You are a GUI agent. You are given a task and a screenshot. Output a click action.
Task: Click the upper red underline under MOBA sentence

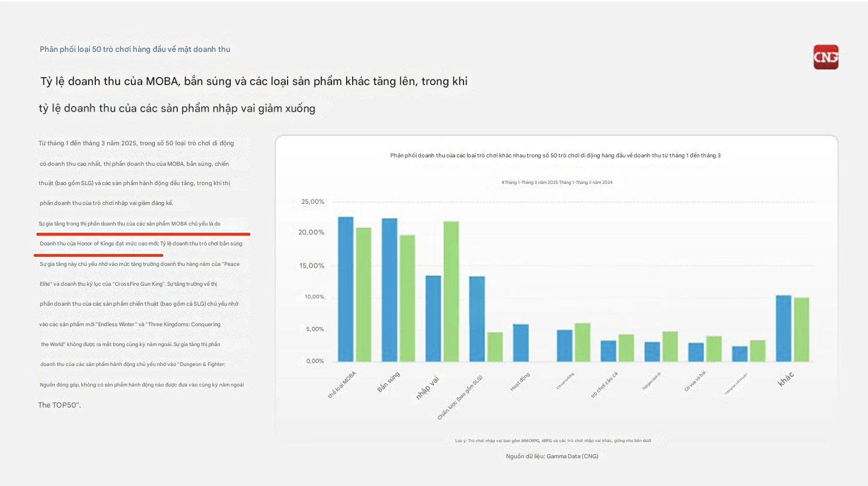point(143,233)
